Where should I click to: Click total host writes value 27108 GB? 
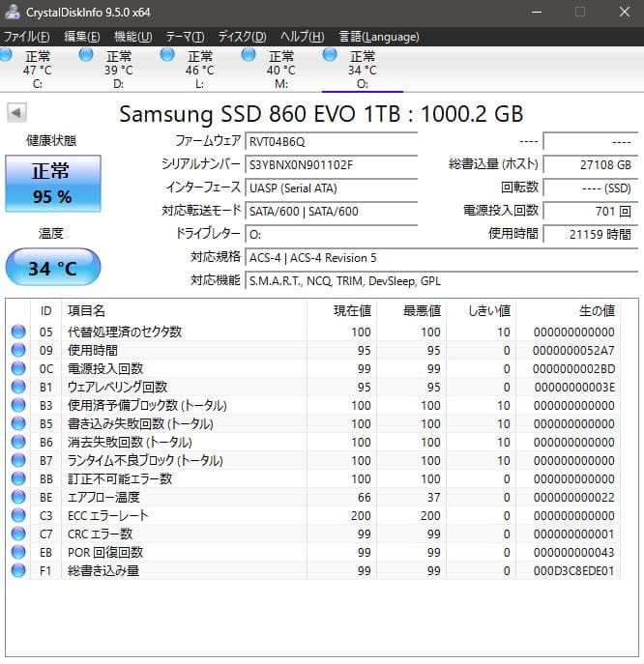coord(591,164)
